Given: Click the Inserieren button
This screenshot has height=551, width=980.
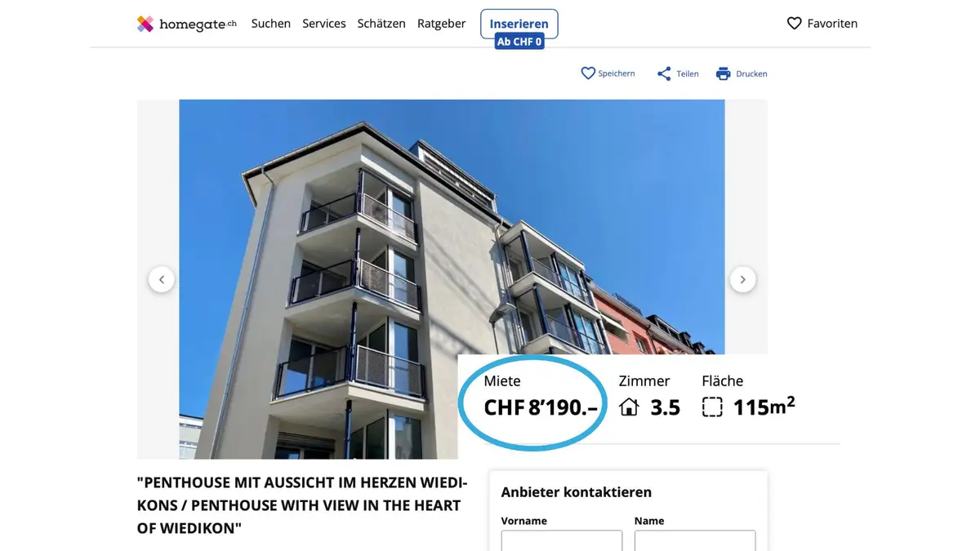Looking at the screenshot, I should tap(519, 24).
